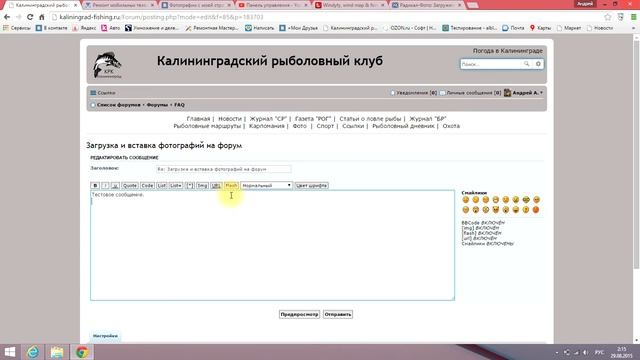This screenshot has width=640, height=360.
Task: Open 'Рыболовные маршруты' link
Action: tap(207, 126)
